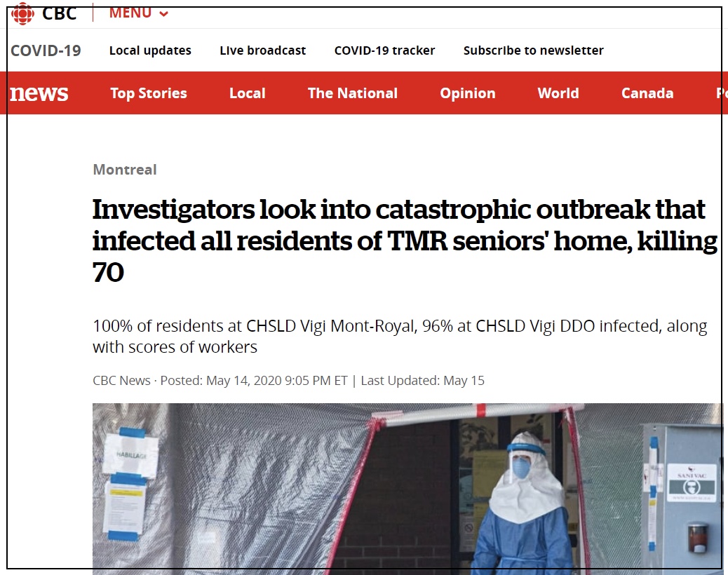The height and width of the screenshot is (575, 728).
Task: Select the Canada news tab
Action: point(647,93)
